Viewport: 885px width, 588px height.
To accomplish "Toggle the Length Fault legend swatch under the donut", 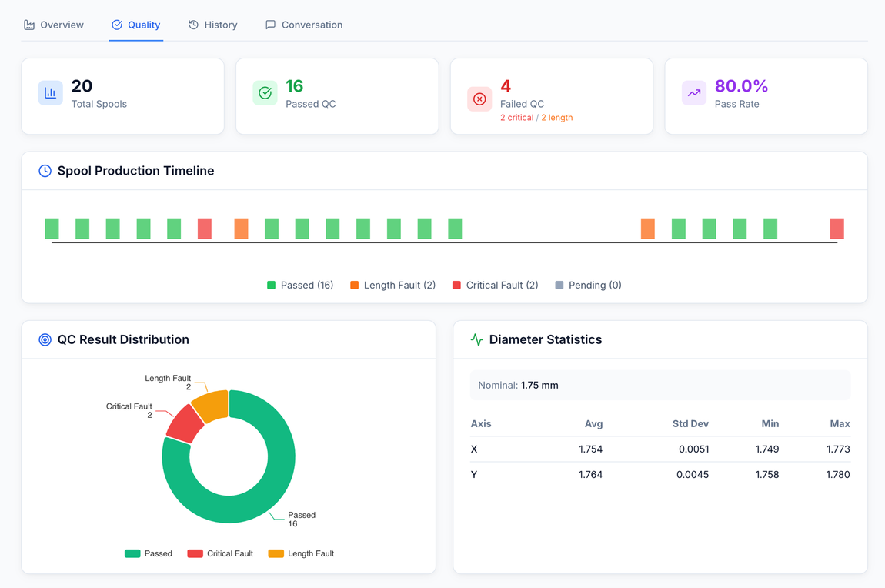I will pos(276,553).
